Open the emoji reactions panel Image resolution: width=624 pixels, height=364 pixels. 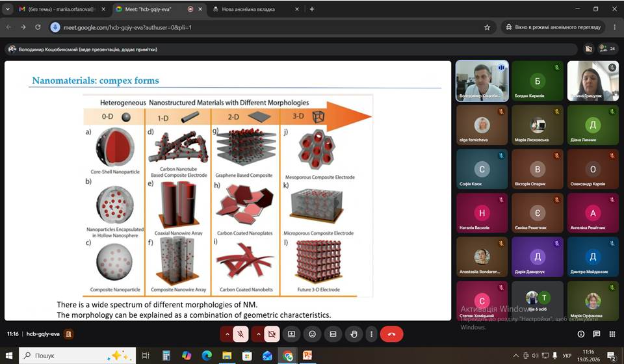pyautogui.click(x=313, y=334)
